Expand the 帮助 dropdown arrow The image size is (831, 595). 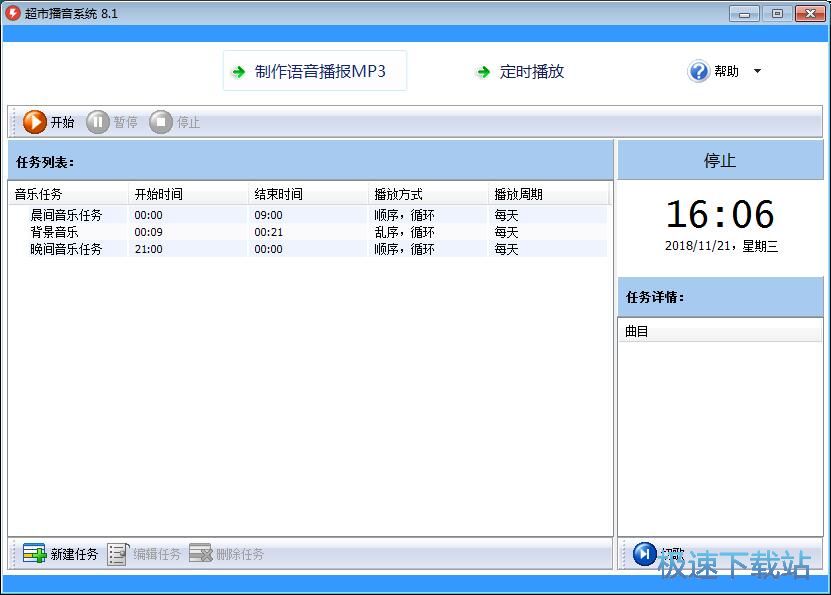click(757, 71)
